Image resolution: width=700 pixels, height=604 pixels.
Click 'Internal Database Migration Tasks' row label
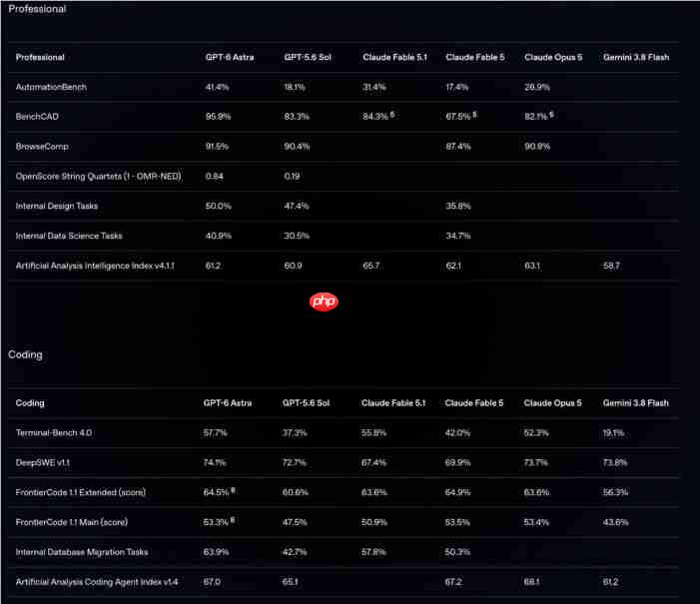(82, 552)
